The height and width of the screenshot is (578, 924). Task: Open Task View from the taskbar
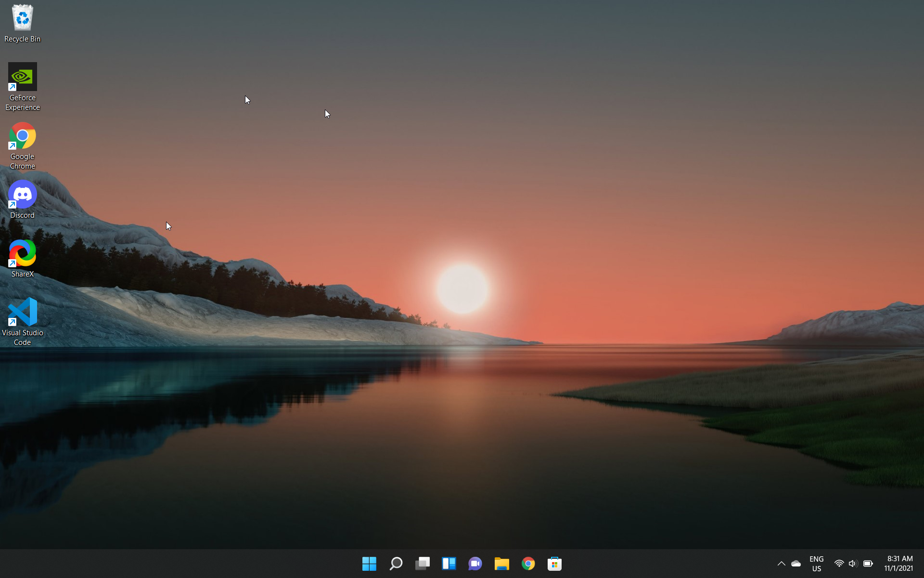422,564
